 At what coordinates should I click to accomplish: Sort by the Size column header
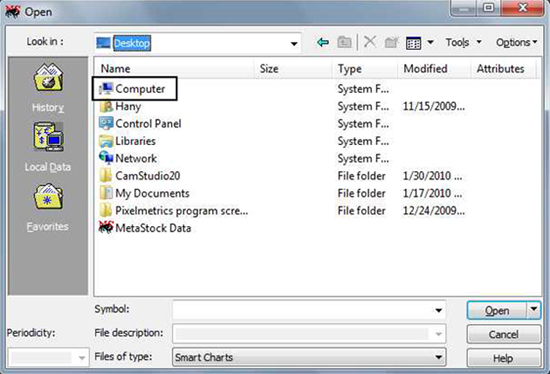pos(293,69)
